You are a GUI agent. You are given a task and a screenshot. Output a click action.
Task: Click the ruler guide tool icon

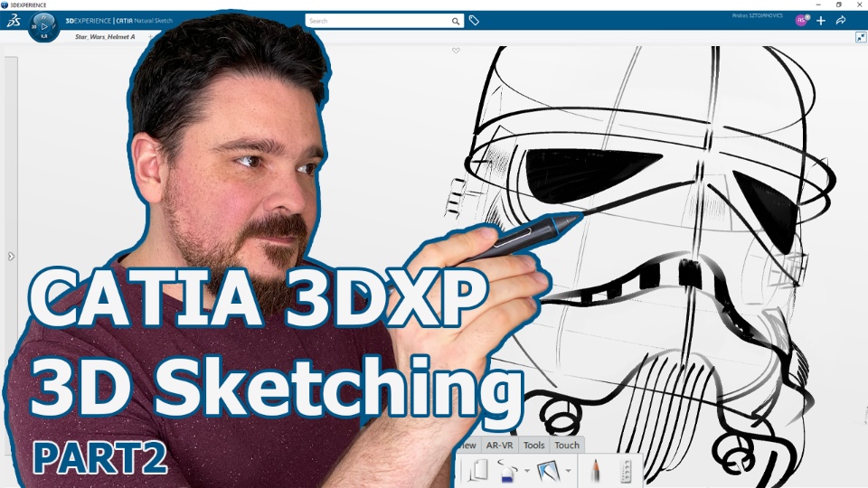pos(626,471)
